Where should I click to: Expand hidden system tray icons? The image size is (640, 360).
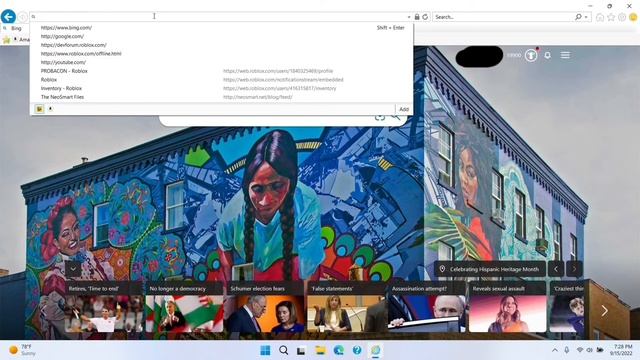tap(555, 350)
